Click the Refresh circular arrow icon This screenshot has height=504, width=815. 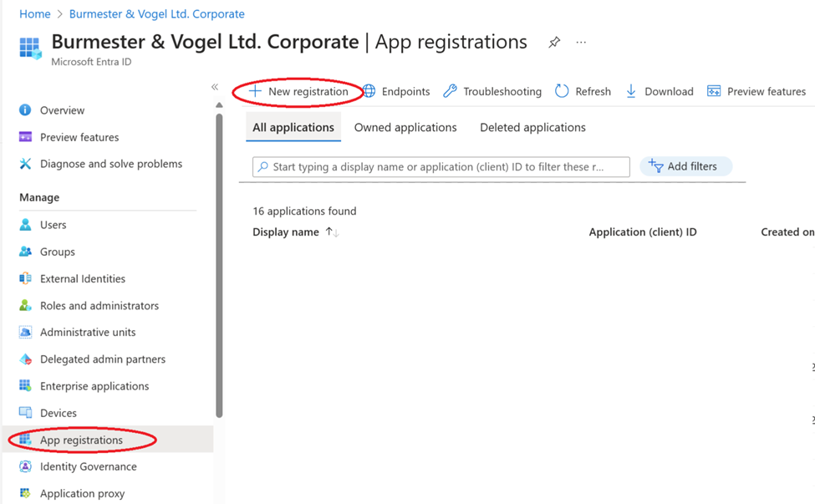(x=562, y=91)
